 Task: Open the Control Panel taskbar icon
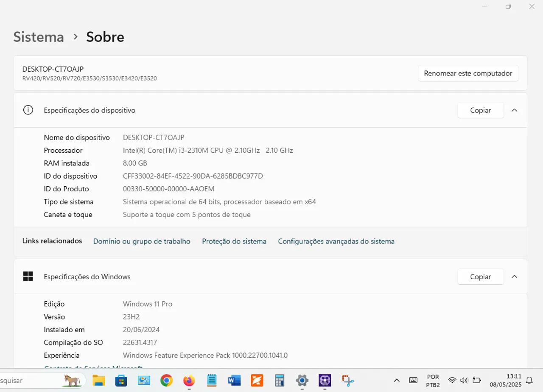(144, 380)
